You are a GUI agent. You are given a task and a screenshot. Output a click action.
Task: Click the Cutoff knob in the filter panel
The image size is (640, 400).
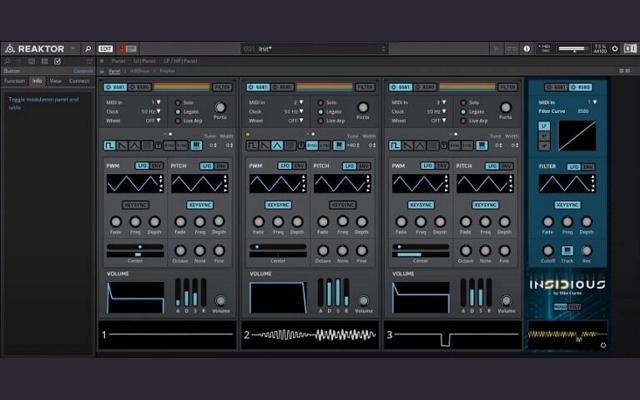(548, 250)
